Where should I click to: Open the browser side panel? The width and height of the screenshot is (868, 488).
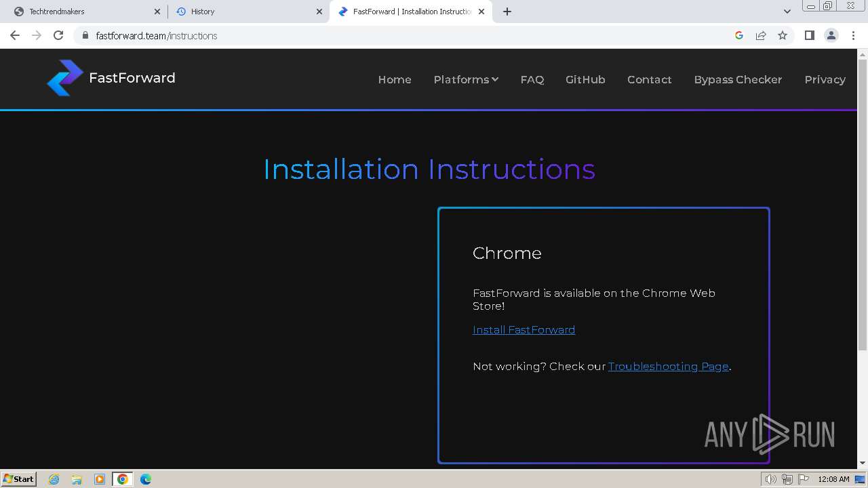click(x=809, y=35)
